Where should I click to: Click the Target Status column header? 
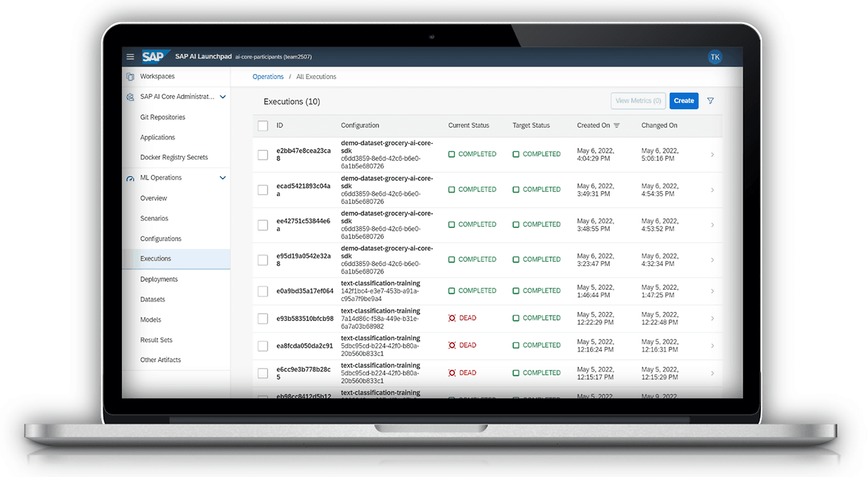tap(531, 126)
